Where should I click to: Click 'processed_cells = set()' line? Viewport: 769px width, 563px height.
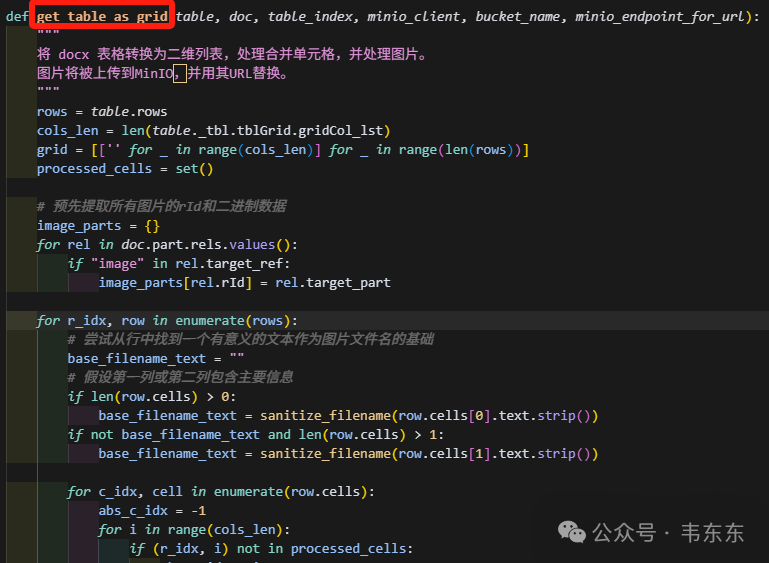125,169
